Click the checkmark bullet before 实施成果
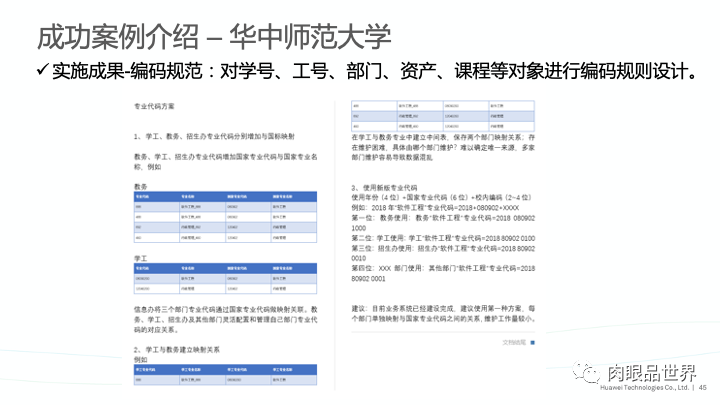 42,70
